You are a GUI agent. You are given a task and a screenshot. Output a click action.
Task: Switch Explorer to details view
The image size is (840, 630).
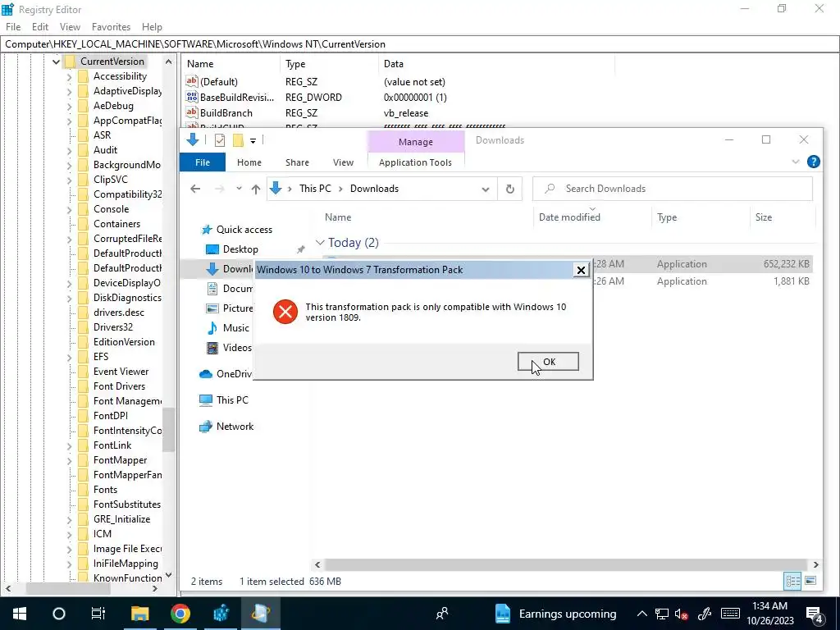click(x=792, y=581)
